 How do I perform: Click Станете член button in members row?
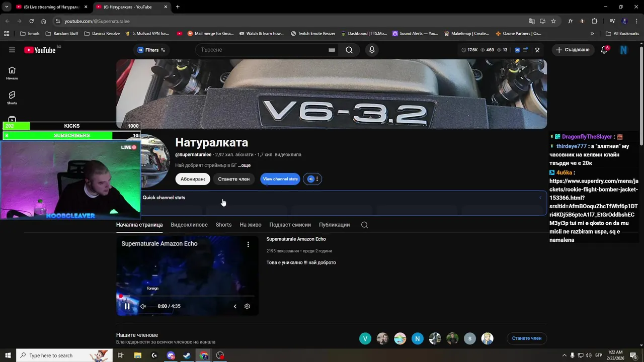527,338
